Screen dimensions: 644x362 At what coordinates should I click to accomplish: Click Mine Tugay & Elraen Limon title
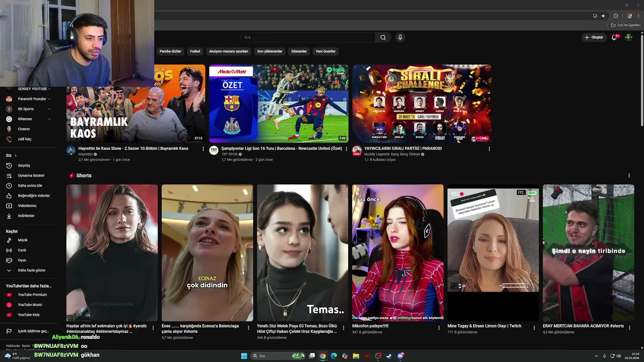tap(484, 326)
